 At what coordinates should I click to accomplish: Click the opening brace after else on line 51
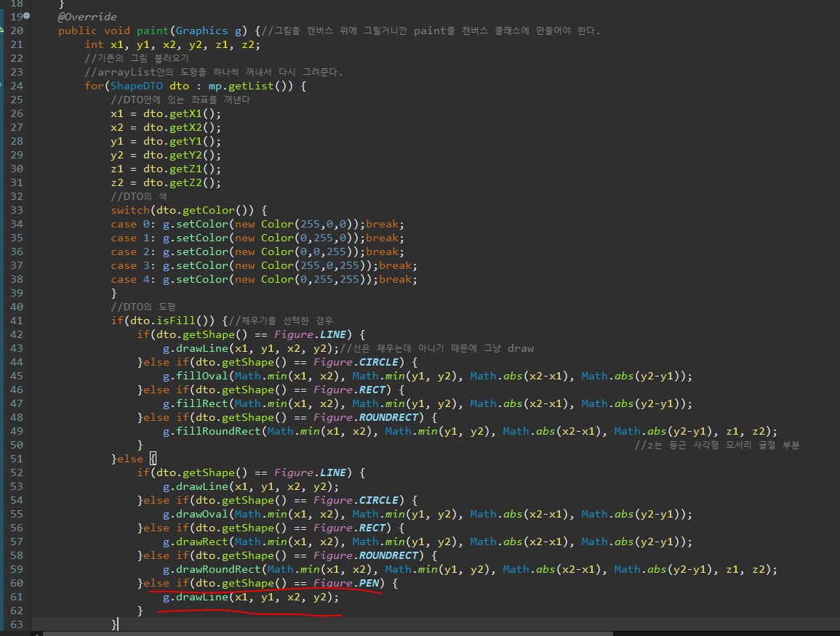tap(153, 459)
